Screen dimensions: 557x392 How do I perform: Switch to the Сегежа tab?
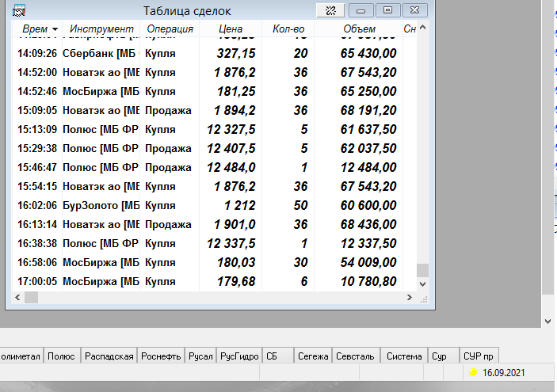(x=313, y=356)
